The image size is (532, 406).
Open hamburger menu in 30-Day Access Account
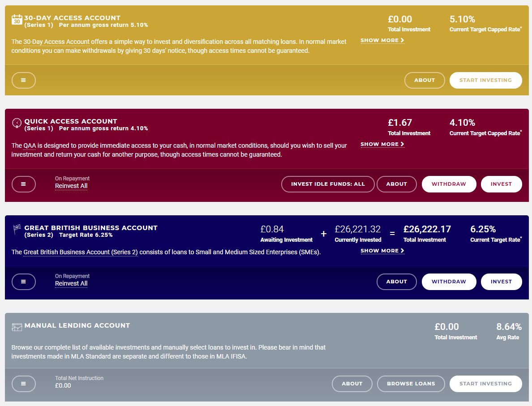23,81
